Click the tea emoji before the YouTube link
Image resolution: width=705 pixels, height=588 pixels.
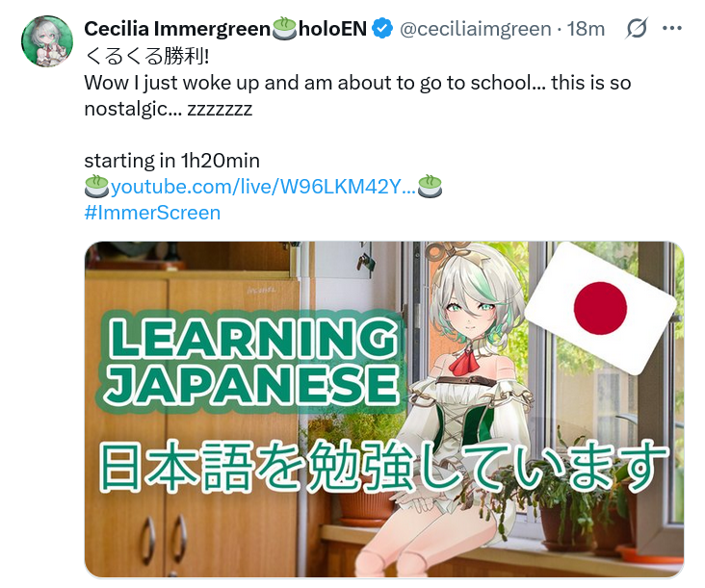click(96, 187)
